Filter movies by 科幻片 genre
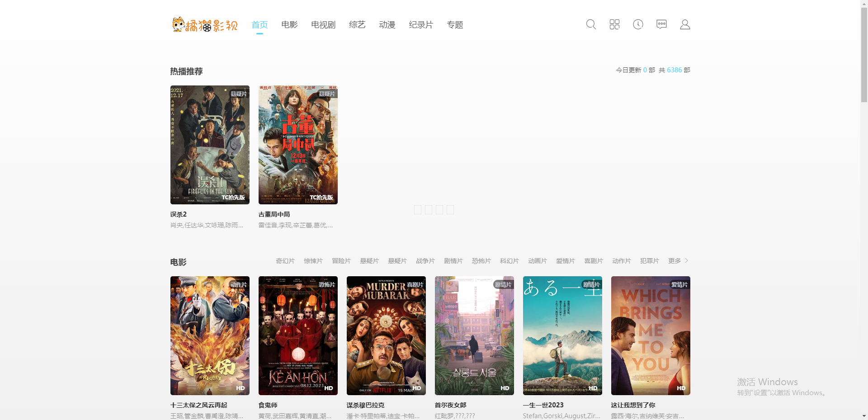This screenshot has height=420, width=868. click(x=509, y=261)
